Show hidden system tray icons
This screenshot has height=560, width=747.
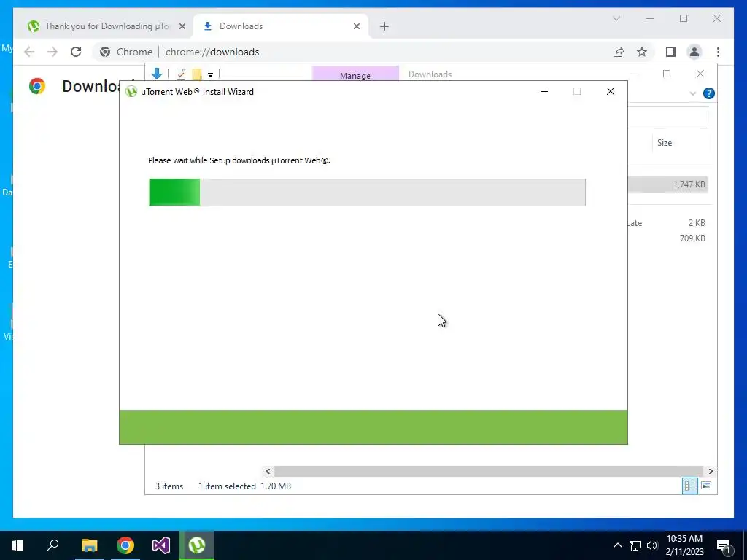(617, 545)
